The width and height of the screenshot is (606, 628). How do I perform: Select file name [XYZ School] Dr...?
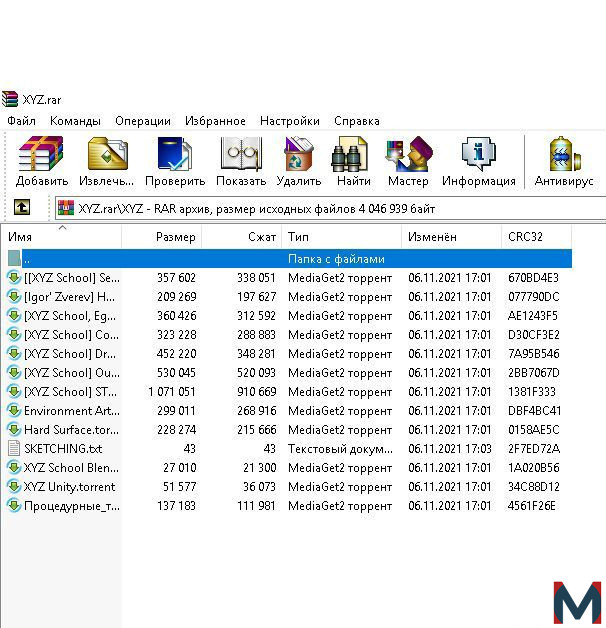[x=70, y=354]
